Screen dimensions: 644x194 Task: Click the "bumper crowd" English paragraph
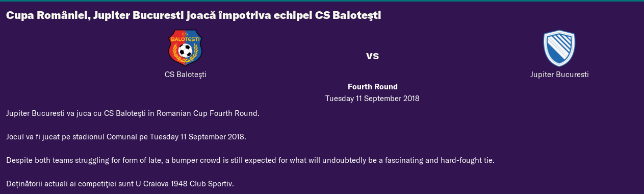[x=250, y=160]
